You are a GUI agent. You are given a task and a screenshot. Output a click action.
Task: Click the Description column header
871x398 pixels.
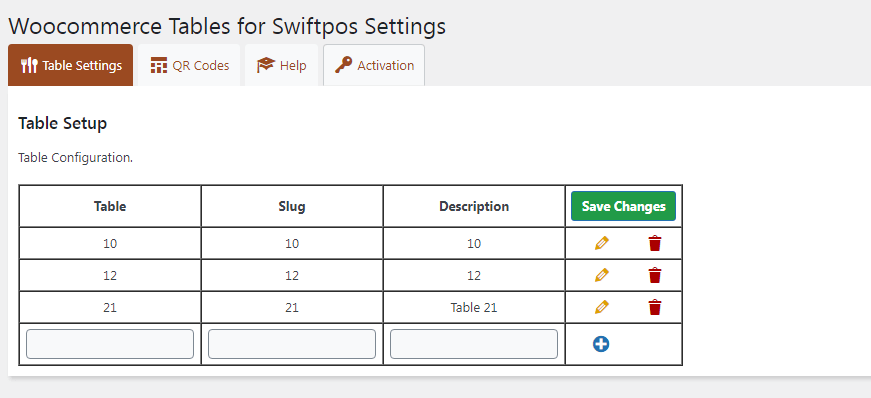[474, 206]
